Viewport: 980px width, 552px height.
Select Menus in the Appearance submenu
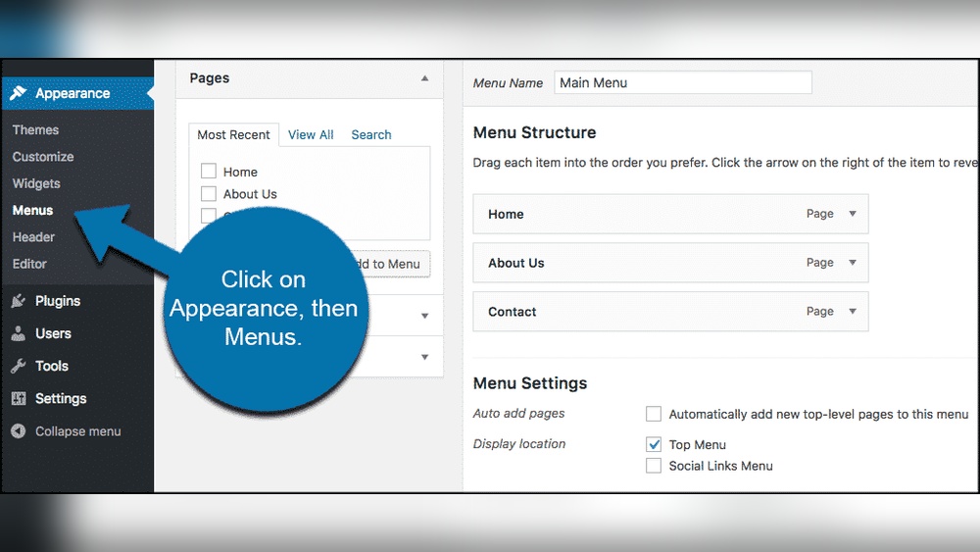point(32,210)
